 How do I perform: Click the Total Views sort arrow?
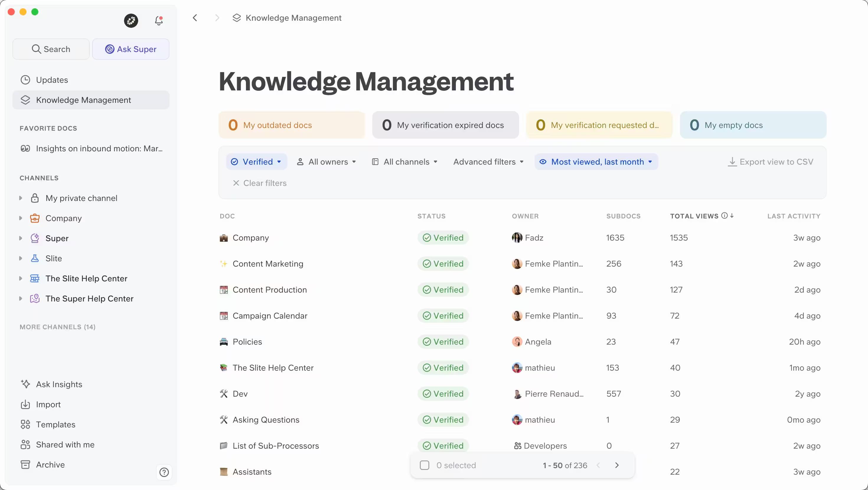(x=732, y=216)
